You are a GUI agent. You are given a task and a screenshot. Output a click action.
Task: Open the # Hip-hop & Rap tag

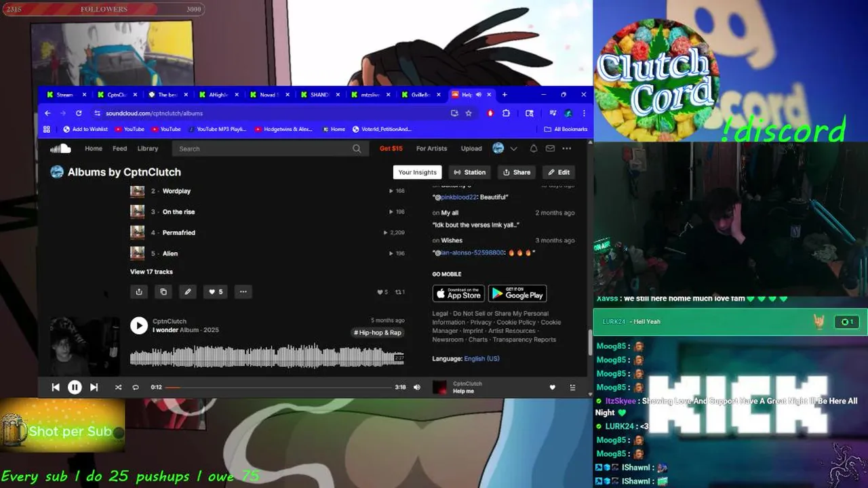378,333
